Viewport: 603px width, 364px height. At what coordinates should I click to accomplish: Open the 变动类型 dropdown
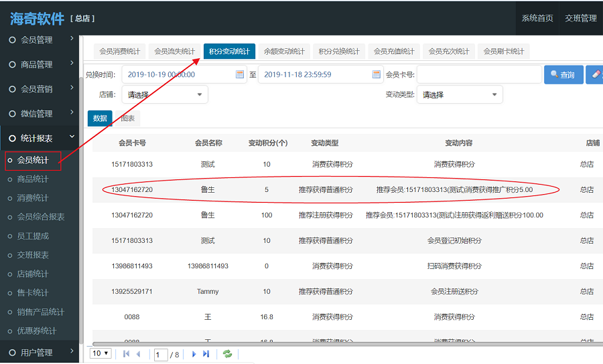(x=459, y=95)
